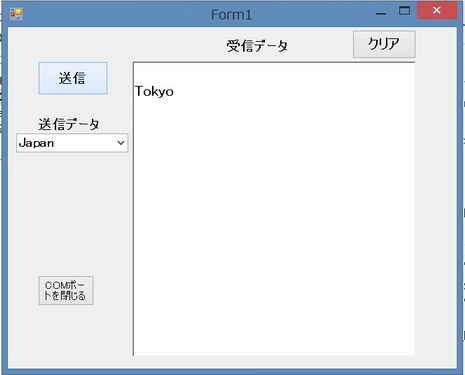Close the Form1 window

[436, 10]
